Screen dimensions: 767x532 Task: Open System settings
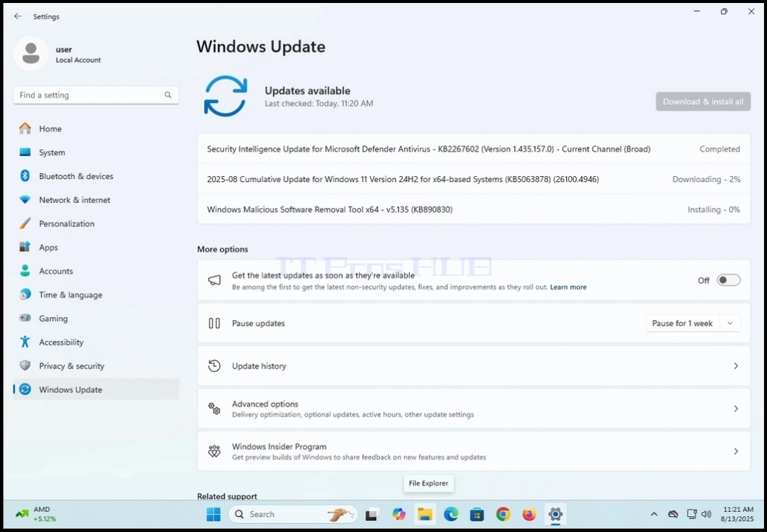click(96, 152)
